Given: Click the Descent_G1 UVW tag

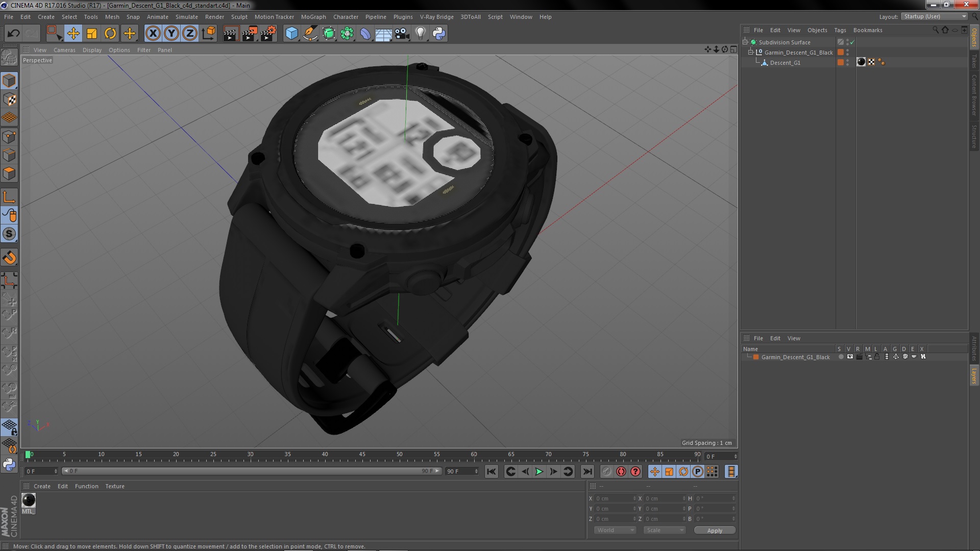Looking at the screenshot, I should [x=871, y=62].
